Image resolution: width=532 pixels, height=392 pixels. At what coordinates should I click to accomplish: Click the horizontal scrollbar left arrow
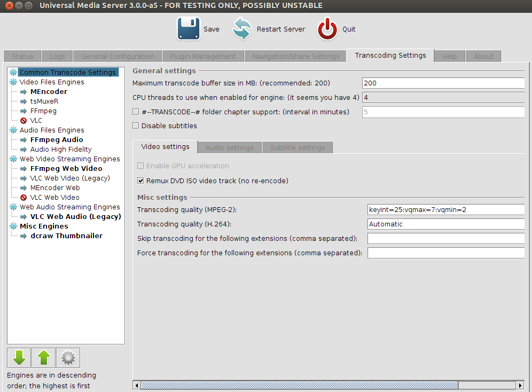(137, 385)
